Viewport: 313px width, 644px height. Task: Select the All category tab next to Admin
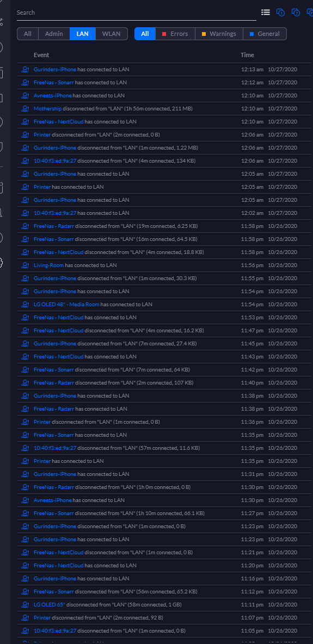pyautogui.click(x=28, y=34)
